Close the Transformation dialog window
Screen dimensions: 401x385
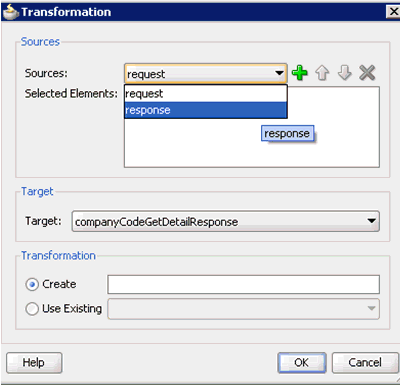pyautogui.click(x=393, y=12)
